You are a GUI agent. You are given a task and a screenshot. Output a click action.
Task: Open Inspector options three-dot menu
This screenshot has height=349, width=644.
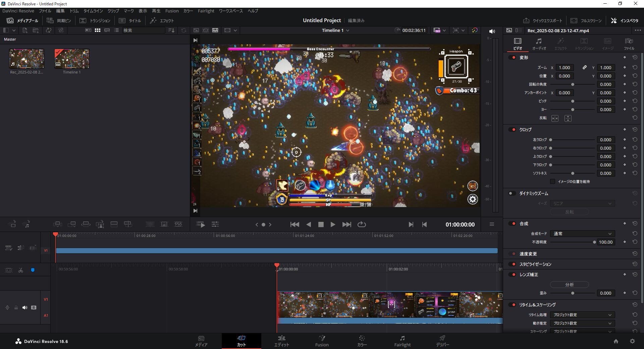click(x=638, y=30)
